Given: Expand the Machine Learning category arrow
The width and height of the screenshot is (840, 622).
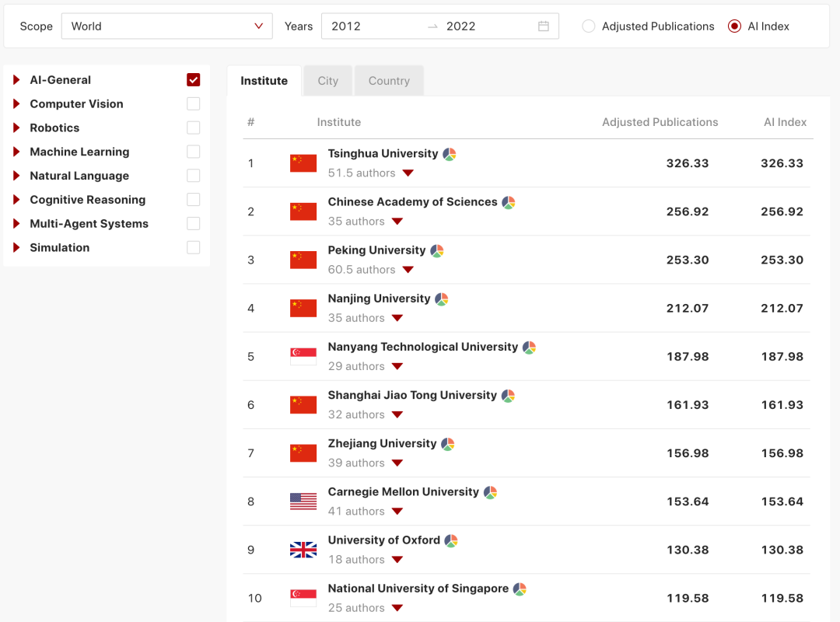Looking at the screenshot, I should point(16,152).
